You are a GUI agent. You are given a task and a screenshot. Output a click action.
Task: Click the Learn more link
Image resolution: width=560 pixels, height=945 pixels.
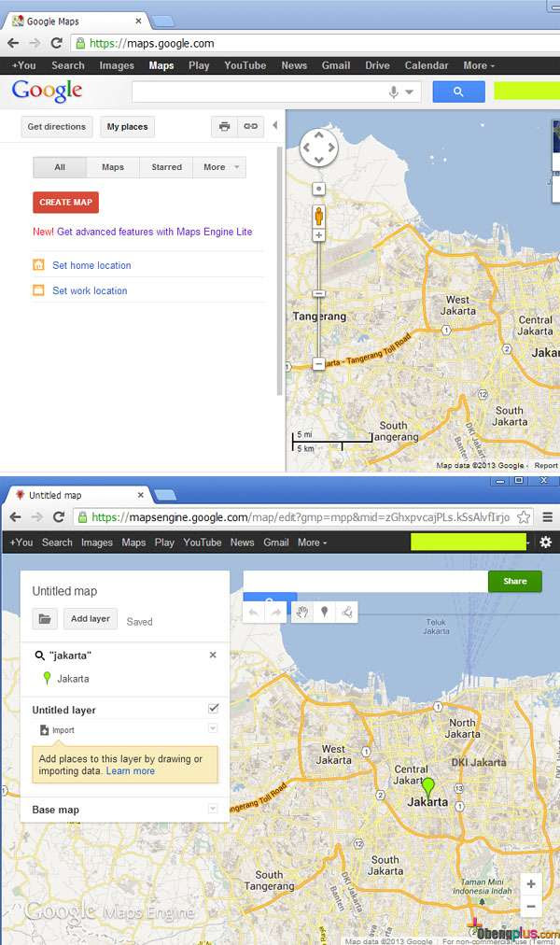[x=130, y=770]
